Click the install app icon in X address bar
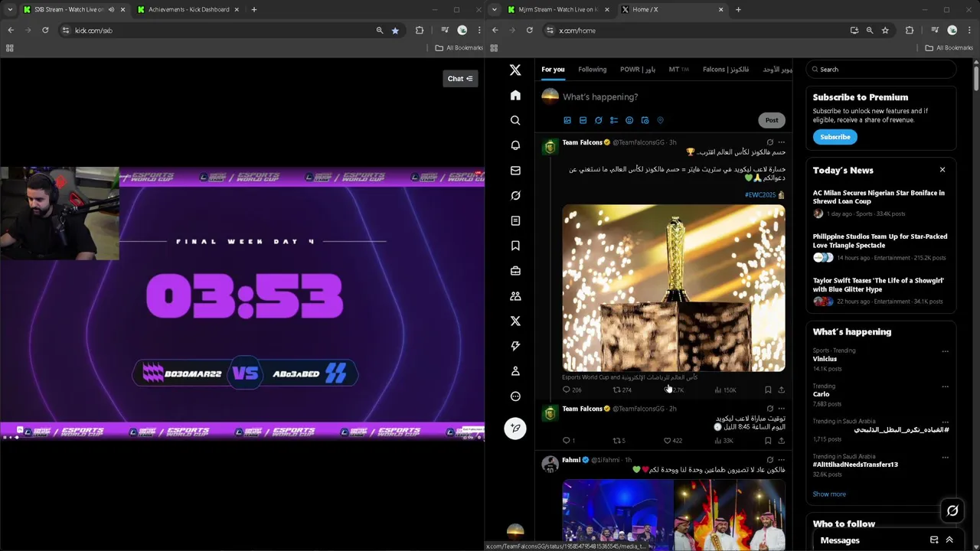This screenshot has height=551, width=980. [x=854, y=30]
